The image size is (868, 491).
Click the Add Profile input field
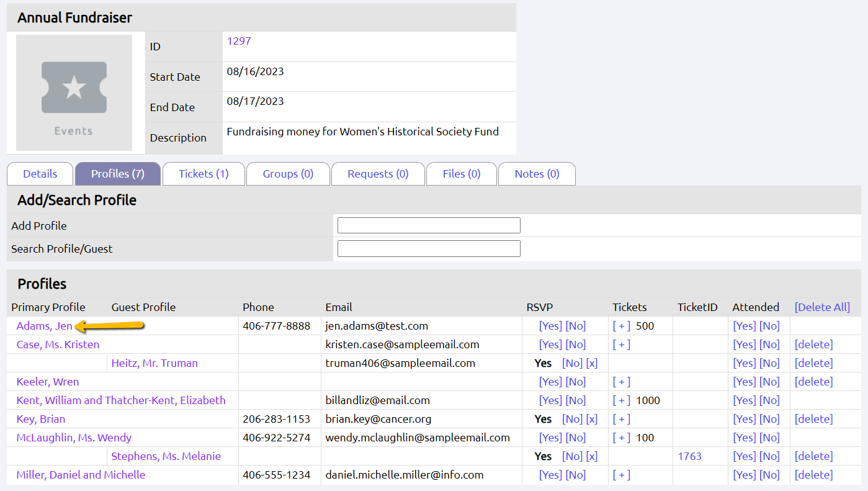(429, 225)
